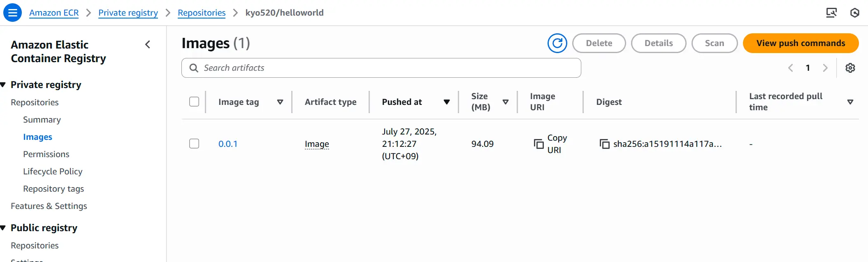Open the hamburger navigation menu
Viewport: 868px width, 262px height.
(x=12, y=13)
